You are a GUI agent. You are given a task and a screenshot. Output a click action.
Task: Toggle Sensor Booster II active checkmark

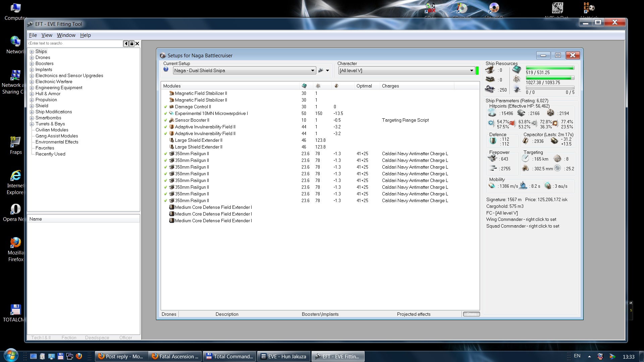(x=165, y=120)
